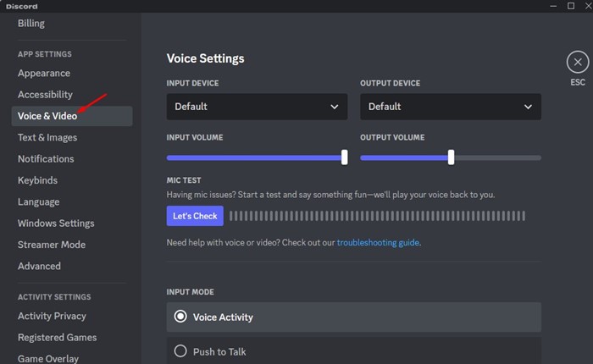Open the Accessibility settings page
Screen dimensions: 593x364
coord(45,95)
